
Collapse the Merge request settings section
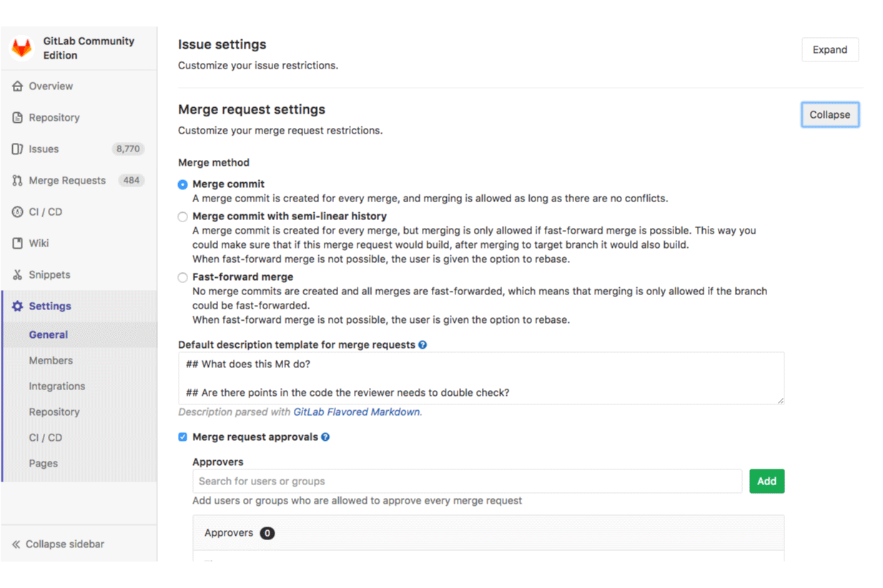click(829, 114)
